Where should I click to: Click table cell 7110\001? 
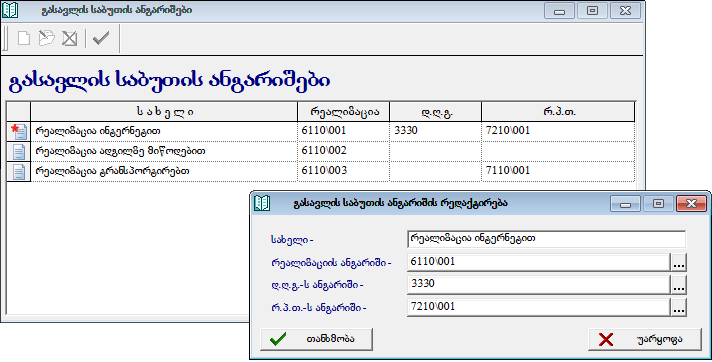[558, 171]
